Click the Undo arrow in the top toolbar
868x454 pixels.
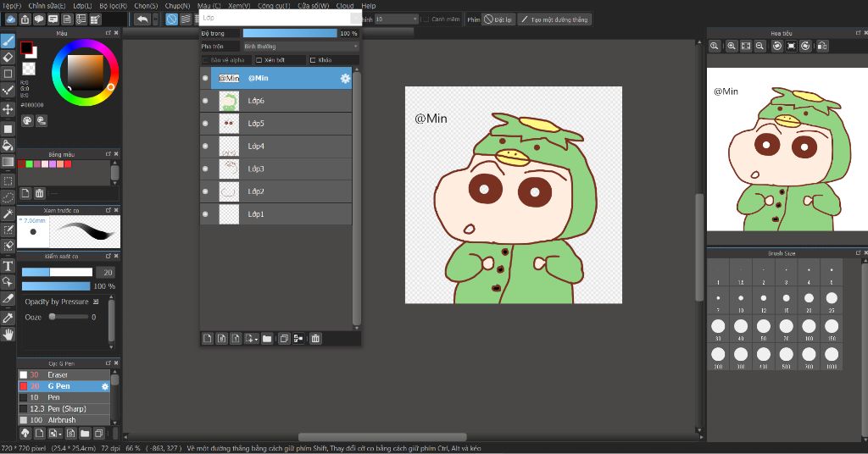(142, 19)
